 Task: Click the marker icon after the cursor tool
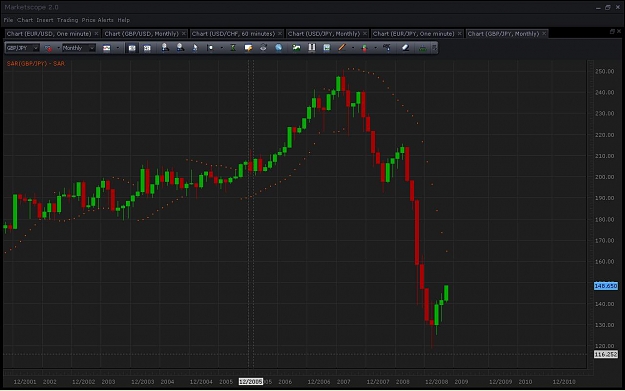(x=210, y=48)
